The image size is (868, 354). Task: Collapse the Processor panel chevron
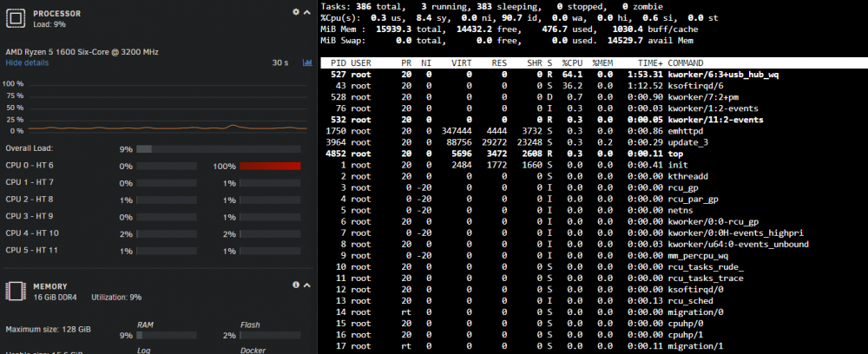[x=306, y=12]
